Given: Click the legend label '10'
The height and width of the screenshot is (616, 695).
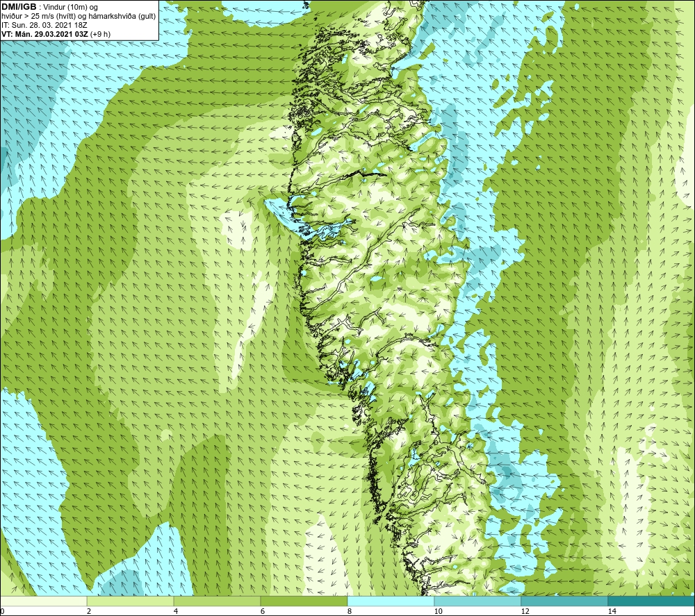Looking at the screenshot, I should 439,611.
